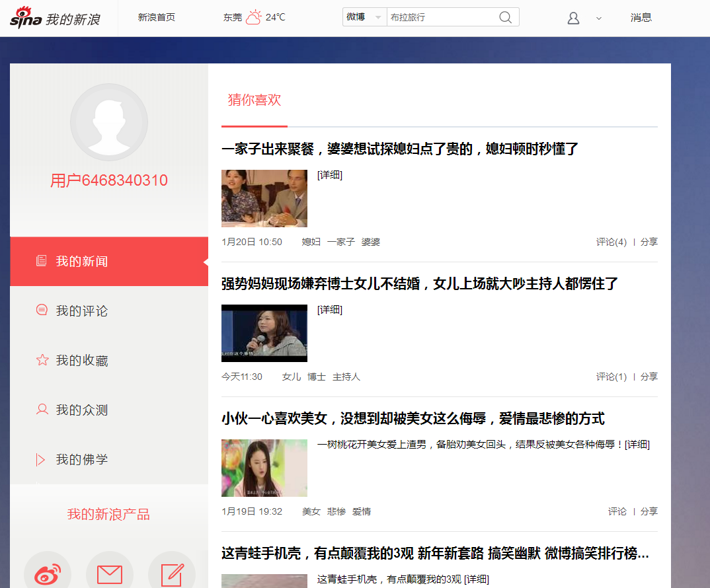The height and width of the screenshot is (588, 710).
Task: Click [详细] under 一家子出来聚餐 headline
Action: pos(330,175)
